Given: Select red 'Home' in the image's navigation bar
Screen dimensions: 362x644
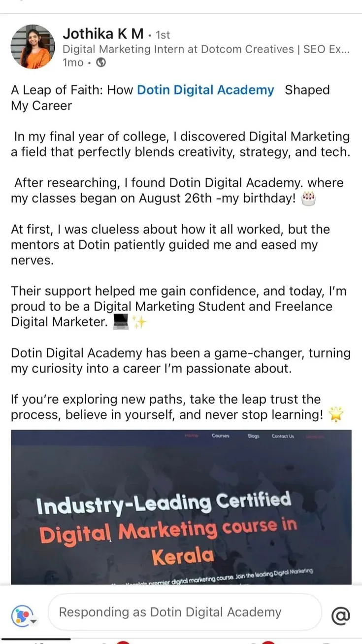Looking at the screenshot, I should point(191,436).
